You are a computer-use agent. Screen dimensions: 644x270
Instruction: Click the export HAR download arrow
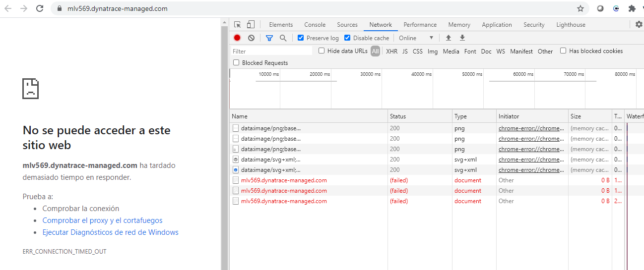tap(462, 38)
